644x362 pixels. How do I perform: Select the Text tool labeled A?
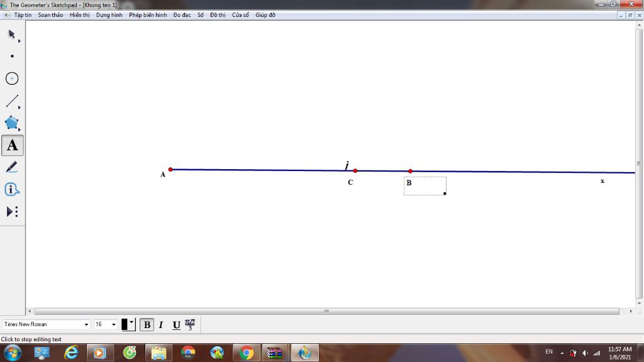click(x=13, y=145)
